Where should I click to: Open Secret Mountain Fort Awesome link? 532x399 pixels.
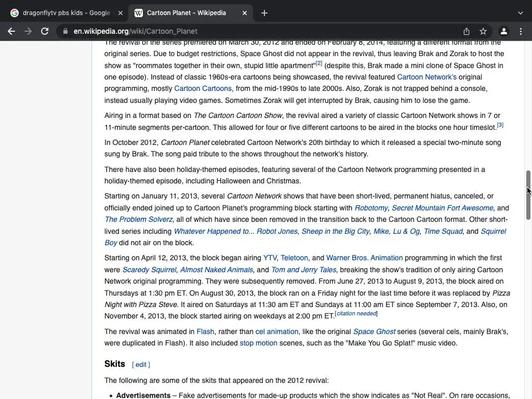point(443,208)
